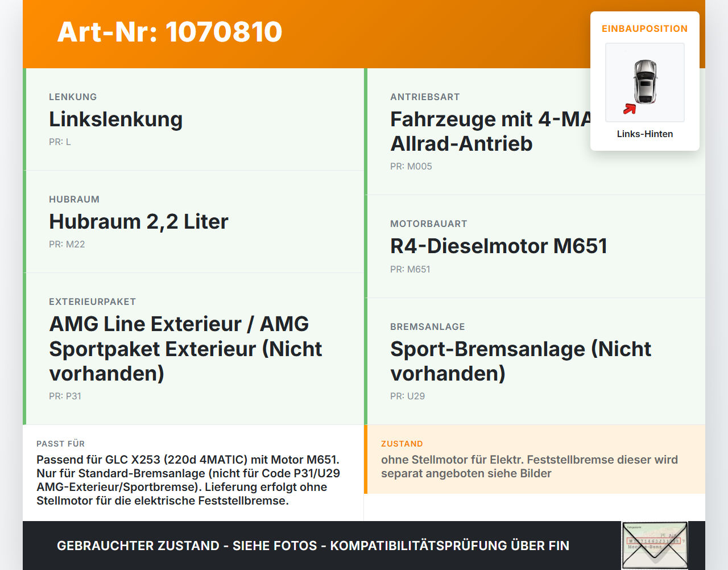The width and height of the screenshot is (728, 570).
Task: Select the PR: L code
Action: coord(60,142)
